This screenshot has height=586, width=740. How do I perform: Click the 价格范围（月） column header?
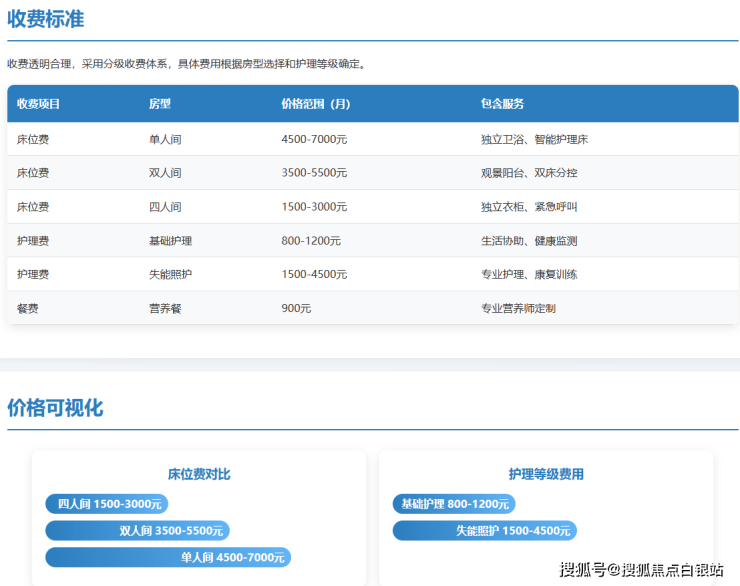tap(316, 104)
